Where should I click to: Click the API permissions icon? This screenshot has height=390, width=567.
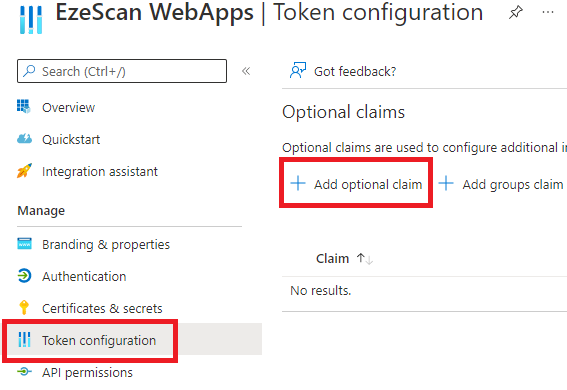(24, 372)
